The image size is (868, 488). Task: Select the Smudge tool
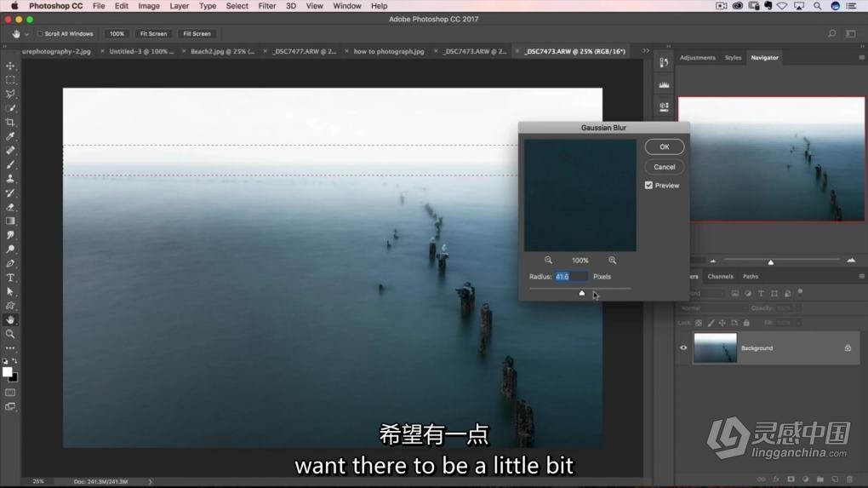point(10,235)
